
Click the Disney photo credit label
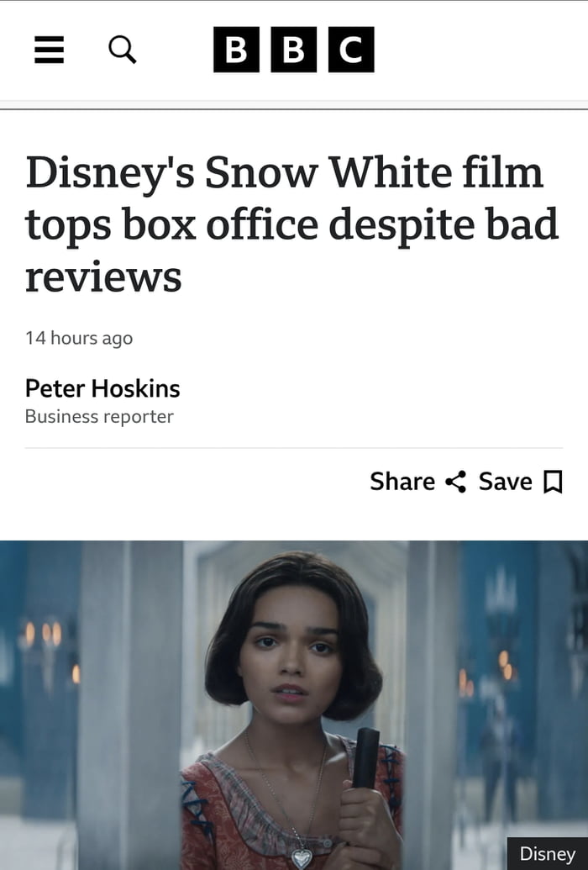click(x=547, y=854)
